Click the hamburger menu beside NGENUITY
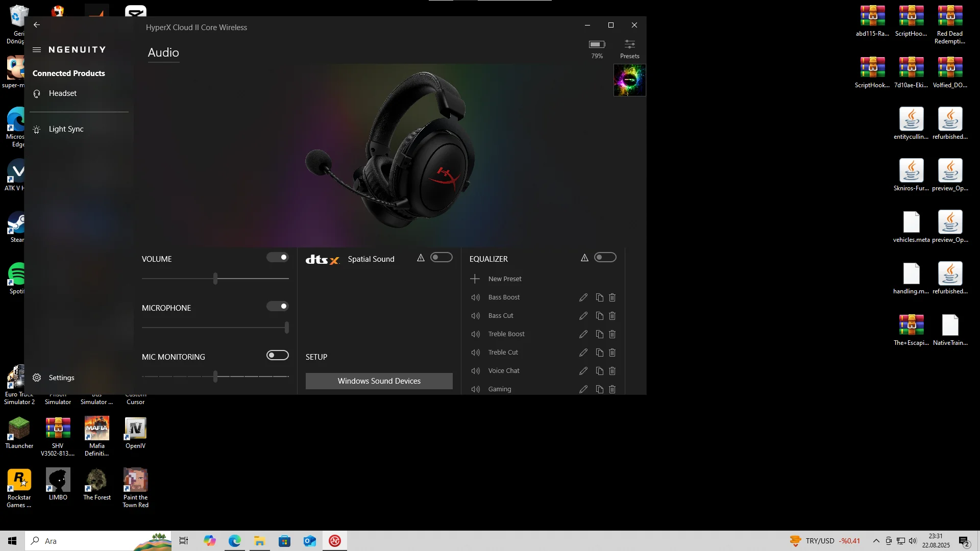The image size is (980, 551). click(x=37, y=50)
